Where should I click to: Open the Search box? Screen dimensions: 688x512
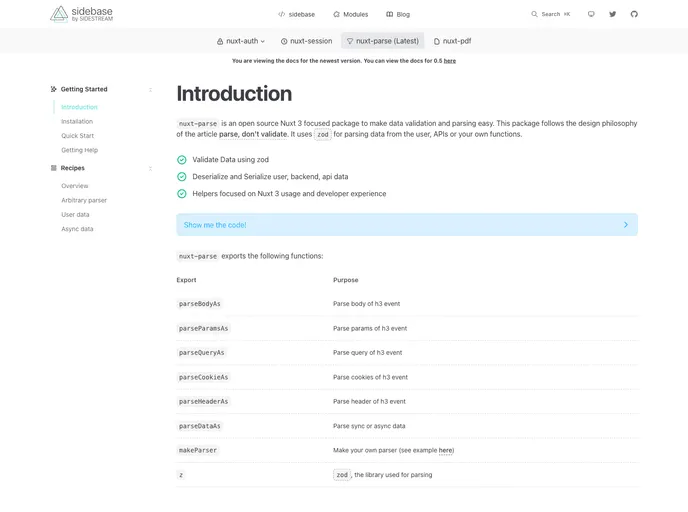551,14
